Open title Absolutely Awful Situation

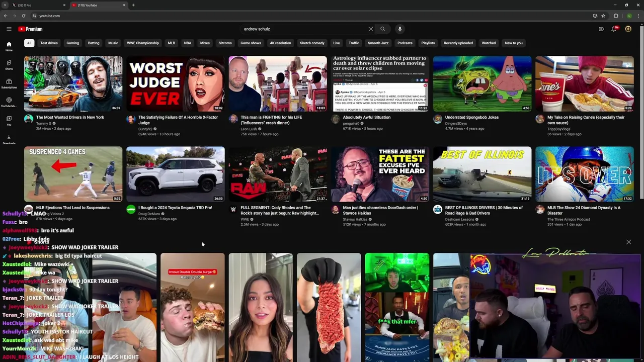click(x=366, y=117)
